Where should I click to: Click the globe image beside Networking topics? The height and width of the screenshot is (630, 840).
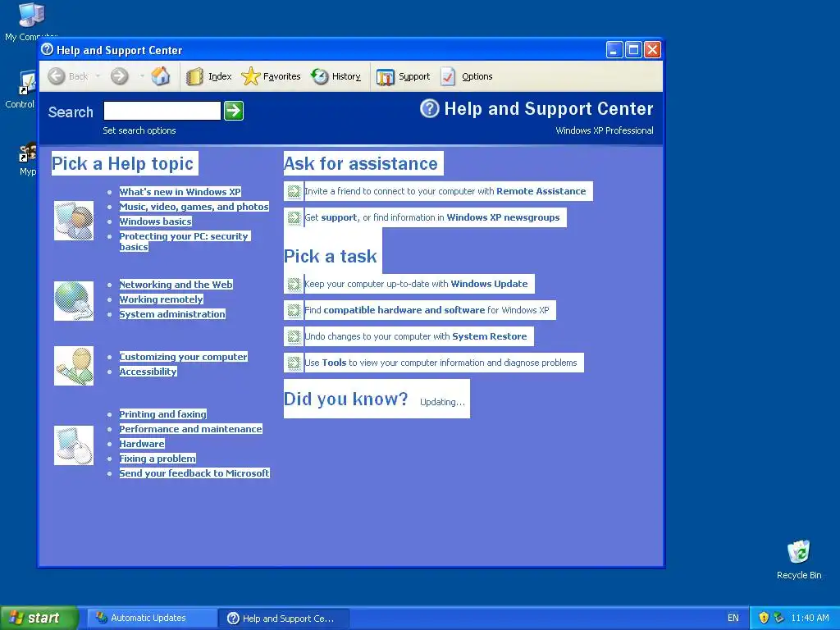(74, 301)
